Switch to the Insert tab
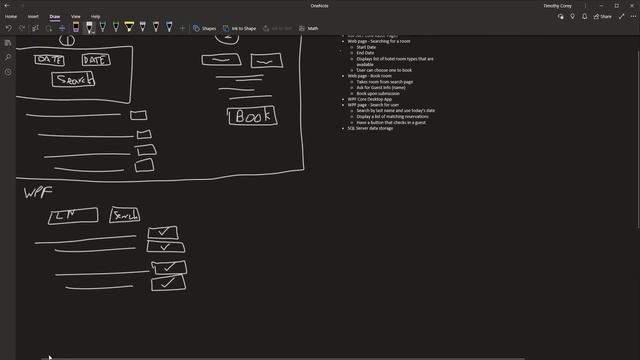This screenshot has width=640, height=360. pyautogui.click(x=33, y=17)
